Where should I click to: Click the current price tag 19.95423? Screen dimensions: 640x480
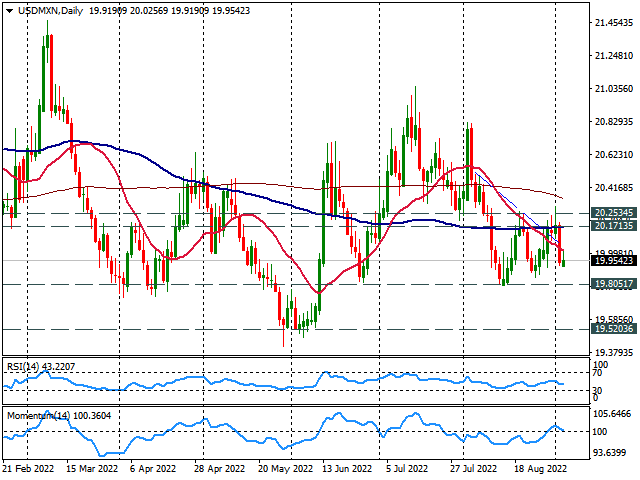tap(614, 261)
